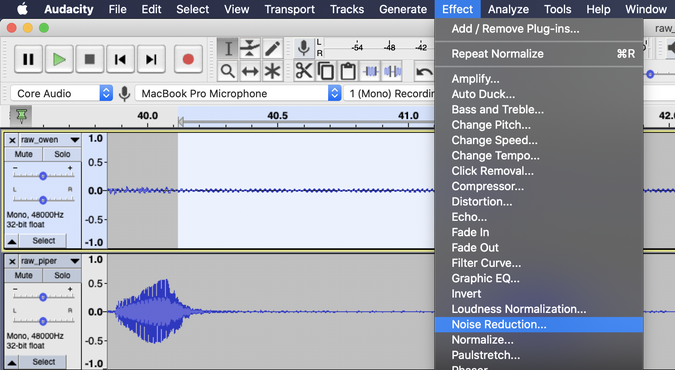Click the Cut scissors icon
This screenshot has height=370, width=675.
tap(304, 71)
